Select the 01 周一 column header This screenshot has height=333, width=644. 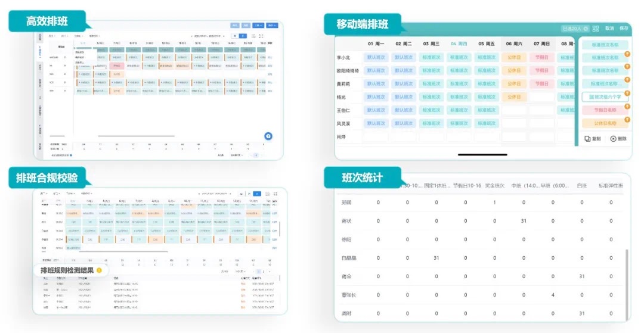point(376,43)
